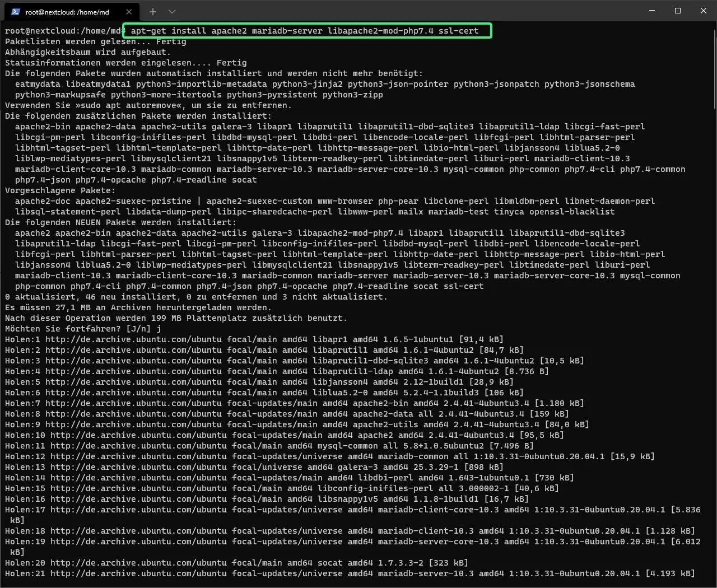Viewport: 717px width, 588px height.
Task: Expand the new-tab profile dropdown chevron
Action: pos(172,11)
